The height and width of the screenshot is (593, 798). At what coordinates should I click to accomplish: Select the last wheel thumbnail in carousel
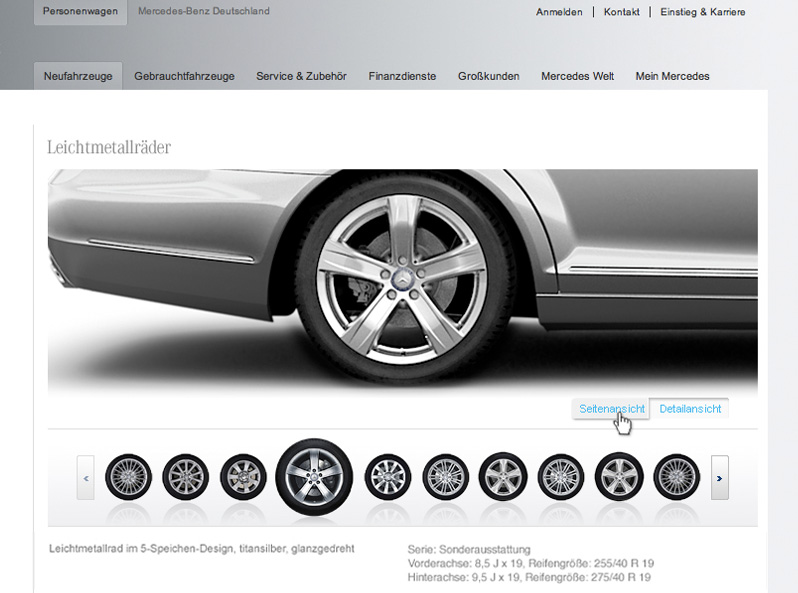tap(676, 477)
